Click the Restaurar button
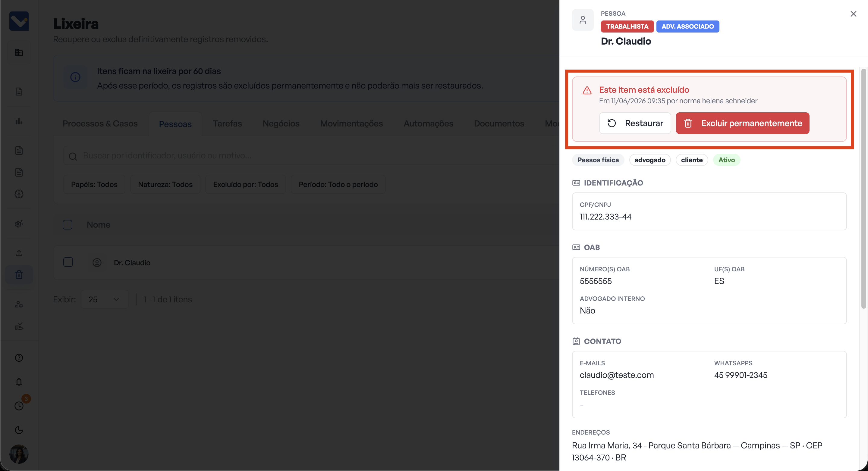This screenshot has width=868, height=471. [635, 123]
